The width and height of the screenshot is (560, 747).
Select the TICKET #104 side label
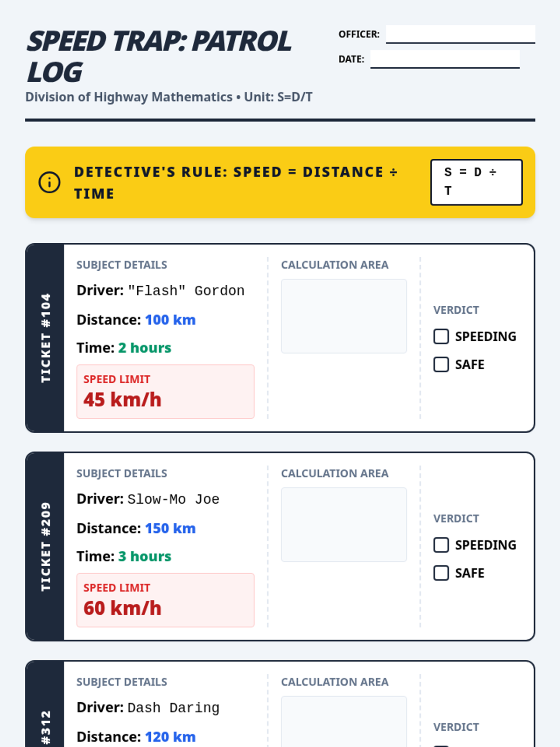click(x=45, y=338)
